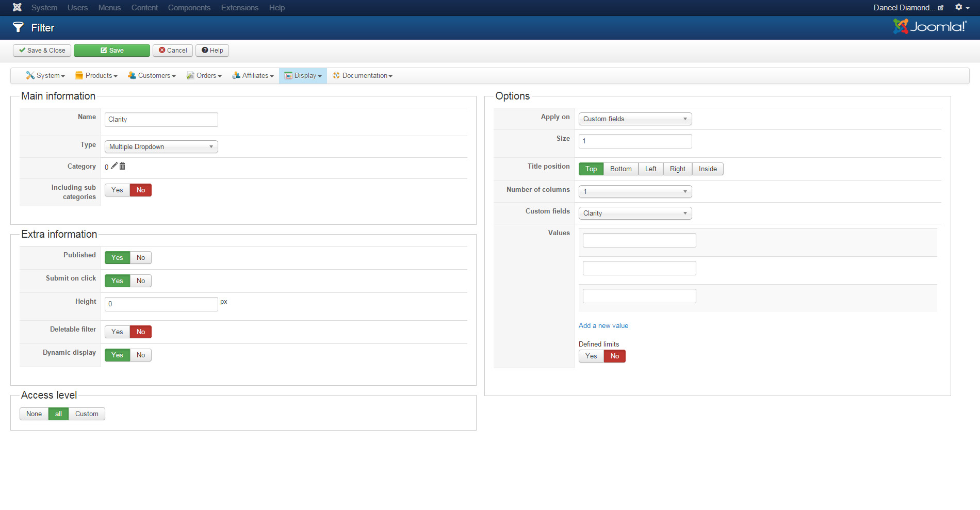This screenshot has width=980, height=510.
Task: Open the Help top menu
Action: point(277,7)
